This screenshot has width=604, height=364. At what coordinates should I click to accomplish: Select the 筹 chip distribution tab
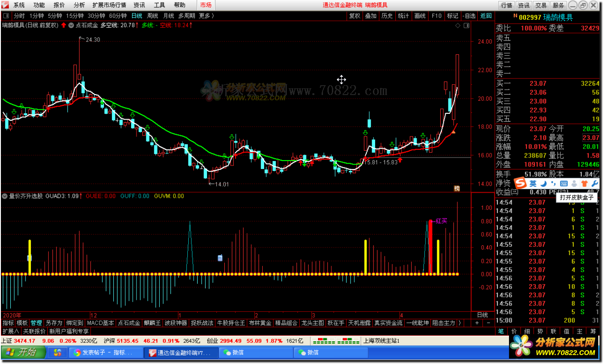(593, 331)
